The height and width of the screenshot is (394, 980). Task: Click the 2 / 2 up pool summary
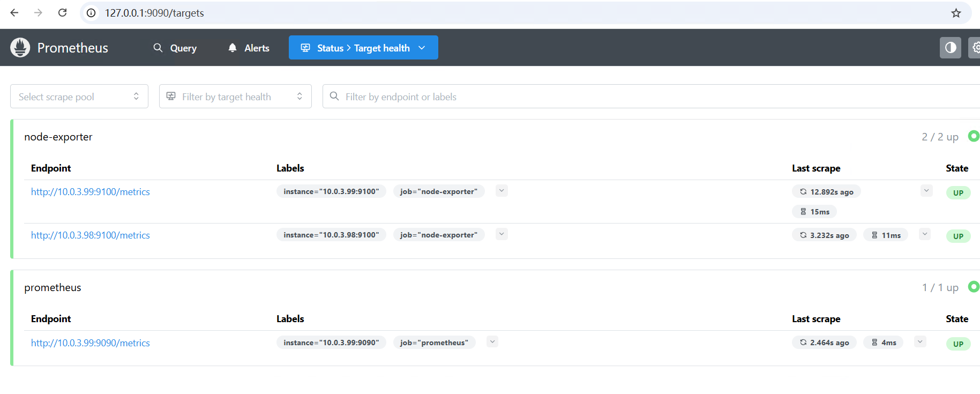[940, 137]
